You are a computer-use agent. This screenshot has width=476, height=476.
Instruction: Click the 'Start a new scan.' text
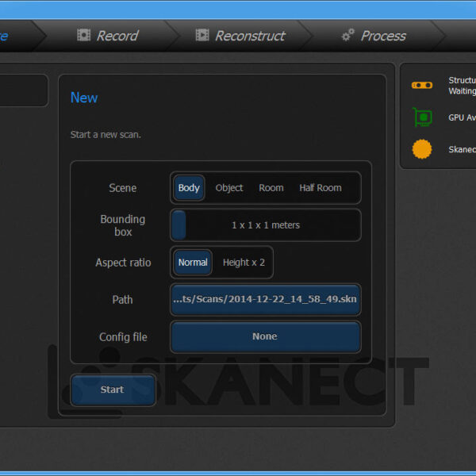point(106,135)
